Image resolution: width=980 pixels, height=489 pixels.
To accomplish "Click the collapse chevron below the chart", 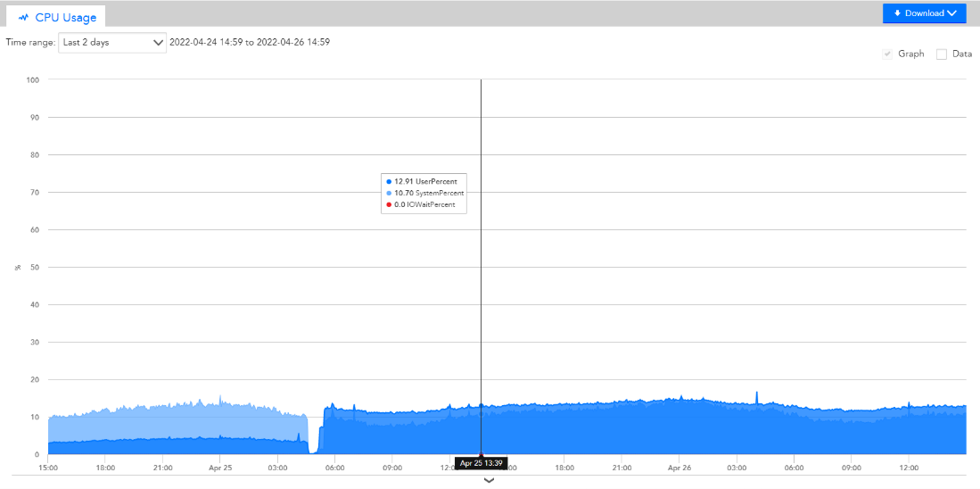I will (x=489, y=481).
